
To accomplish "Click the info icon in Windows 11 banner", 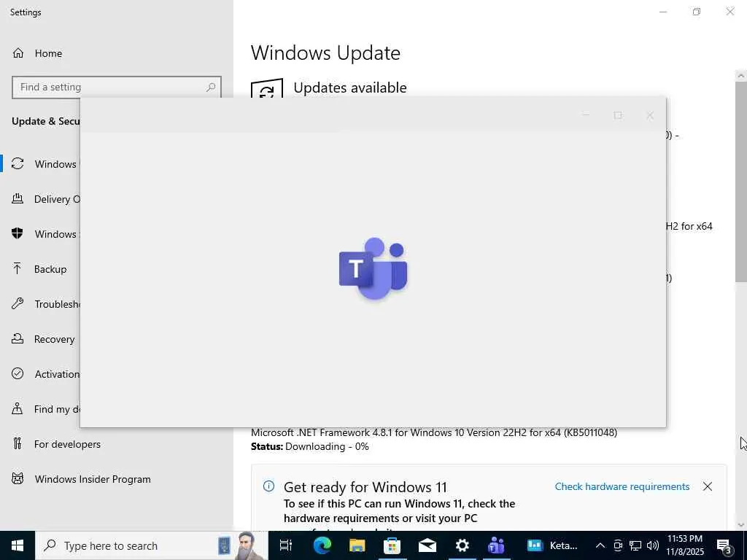I will pos(268,486).
